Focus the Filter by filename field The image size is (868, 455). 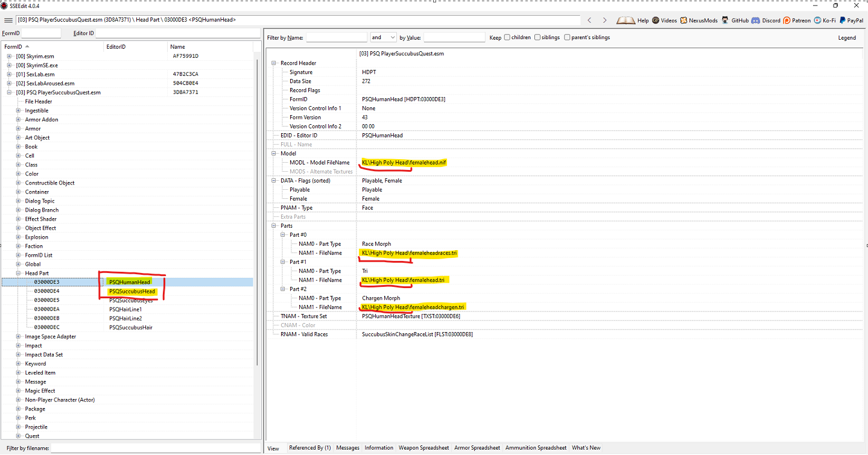155,448
